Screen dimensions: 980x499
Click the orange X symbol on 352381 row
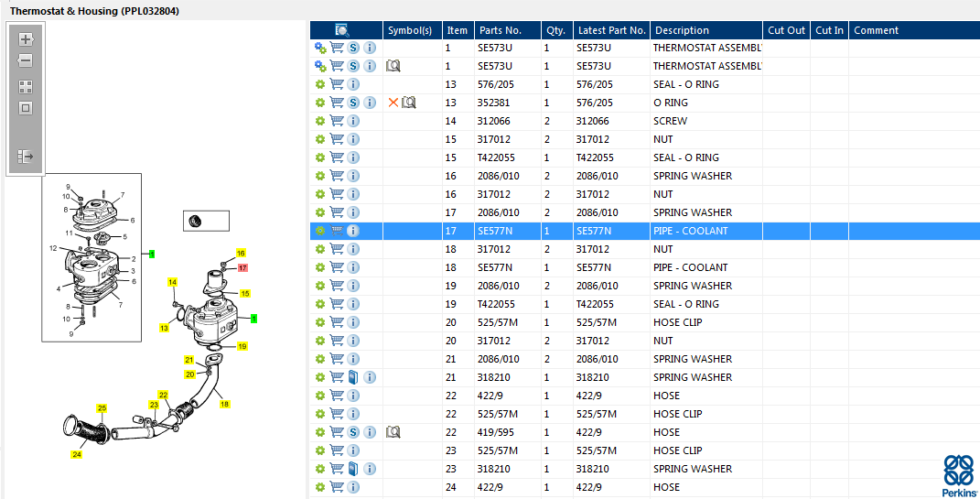click(393, 103)
